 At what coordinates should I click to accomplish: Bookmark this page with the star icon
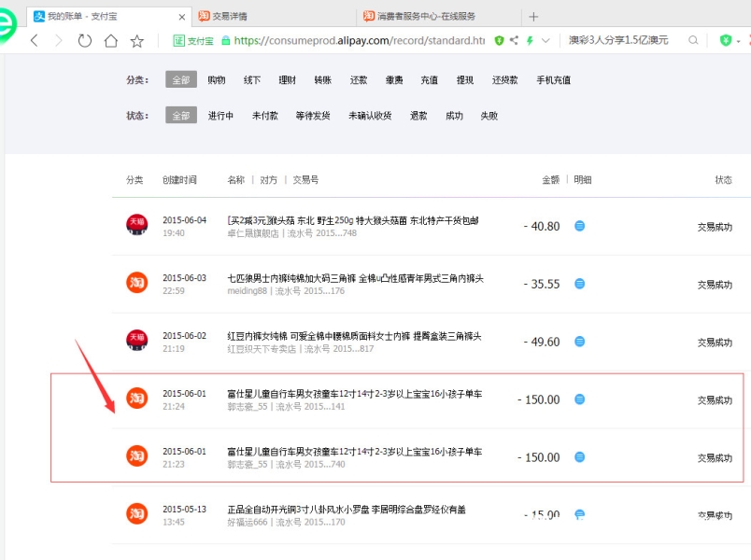(x=137, y=41)
